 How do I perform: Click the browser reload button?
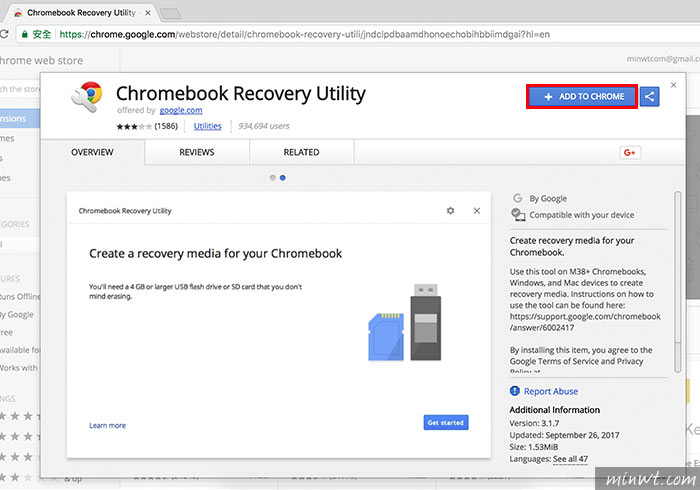4,34
